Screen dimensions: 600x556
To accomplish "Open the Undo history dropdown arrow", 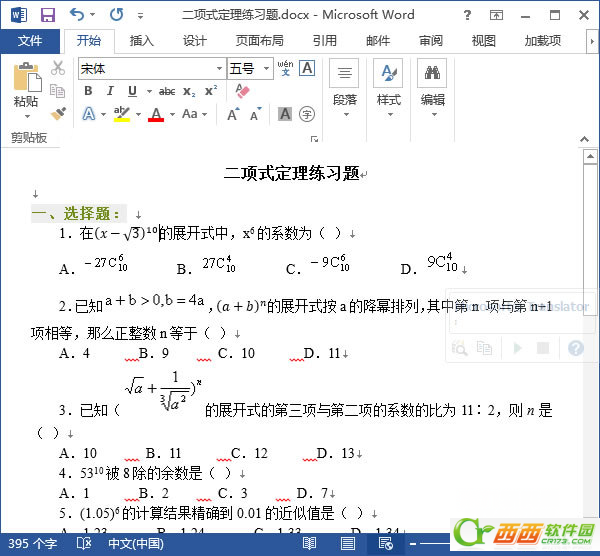I will tap(93, 15).
